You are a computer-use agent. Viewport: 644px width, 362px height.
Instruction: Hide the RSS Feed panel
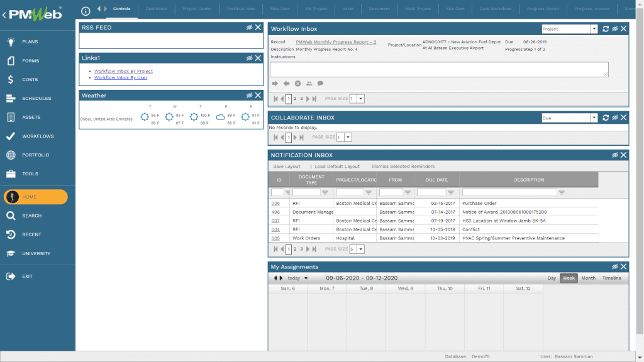249,28
